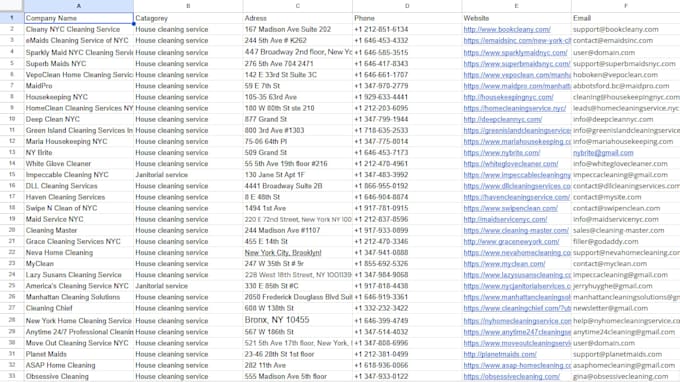
Task: Click the 'sales@cleaning-master.com' email cell
Action: 626,230
